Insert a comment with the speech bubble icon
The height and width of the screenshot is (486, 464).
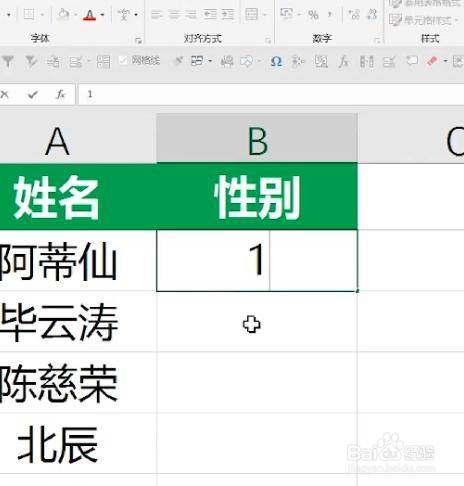412,61
